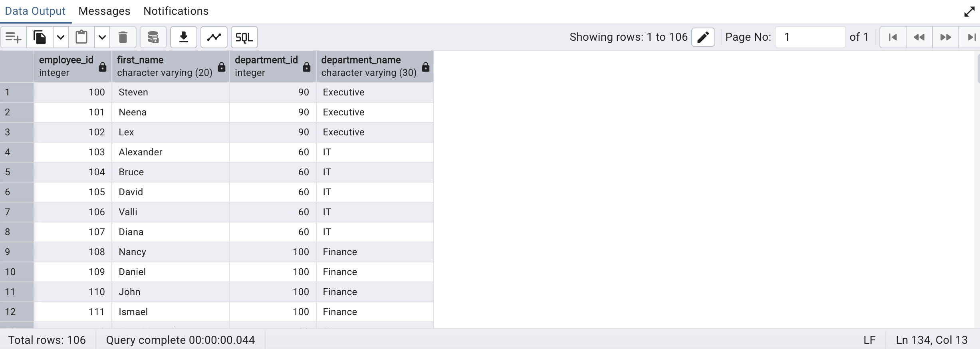
Task: Select row 4 by its number
Action: (x=8, y=152)
